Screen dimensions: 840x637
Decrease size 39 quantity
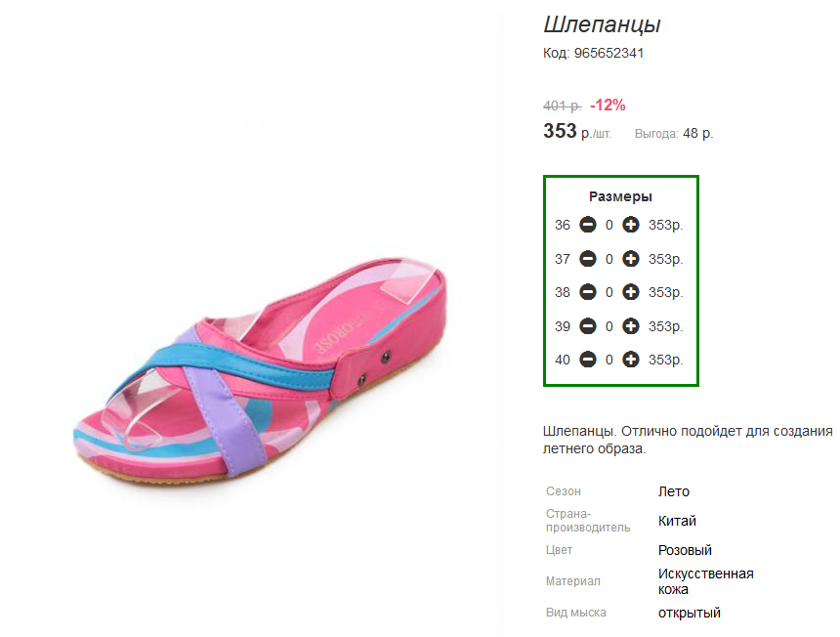[x=588, y=325]
